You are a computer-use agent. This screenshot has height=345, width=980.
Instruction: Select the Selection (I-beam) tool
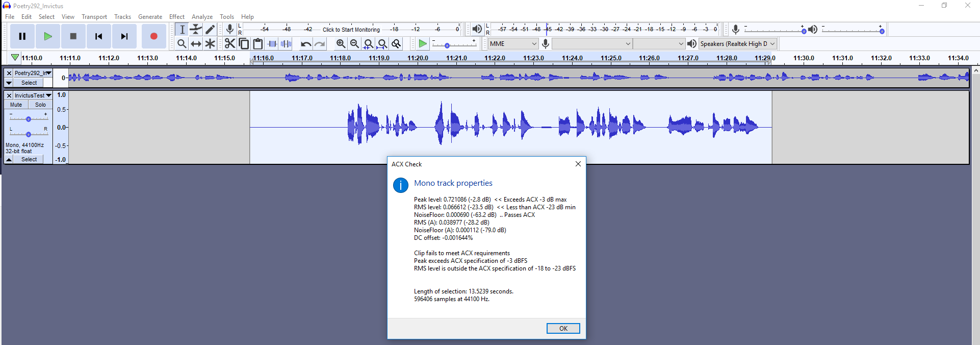182,30
